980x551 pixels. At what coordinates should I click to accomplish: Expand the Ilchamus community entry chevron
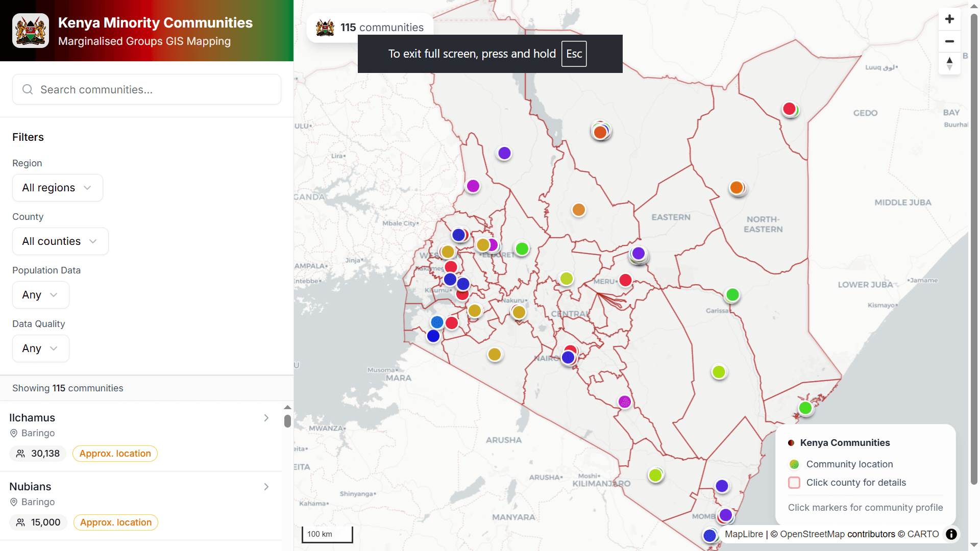coord(266,418)
